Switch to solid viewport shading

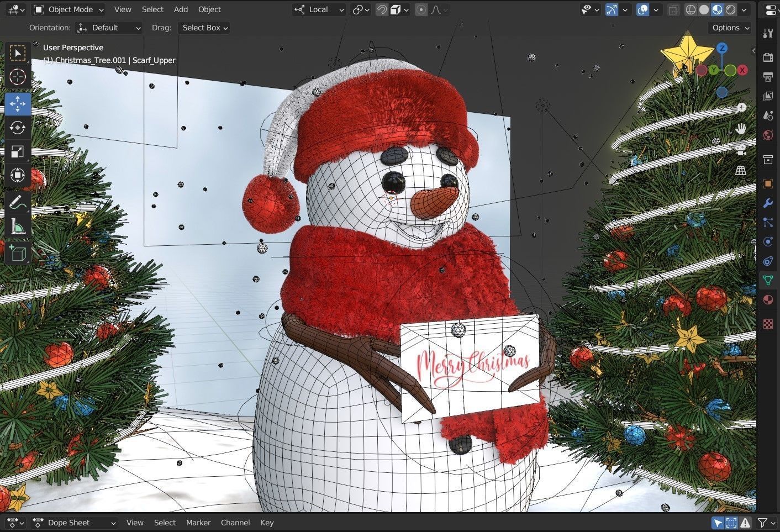pos(704,9)
